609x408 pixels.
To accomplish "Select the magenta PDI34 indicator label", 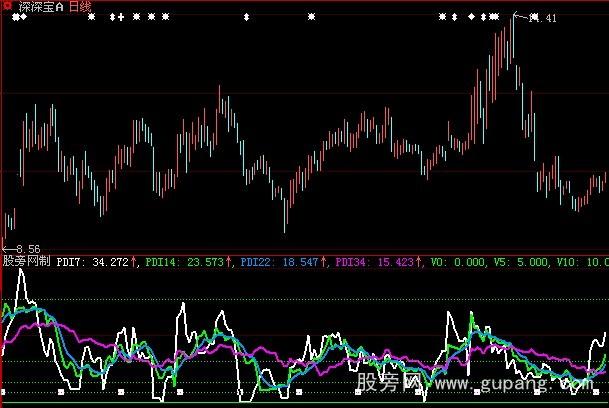I will coord(353,262).
